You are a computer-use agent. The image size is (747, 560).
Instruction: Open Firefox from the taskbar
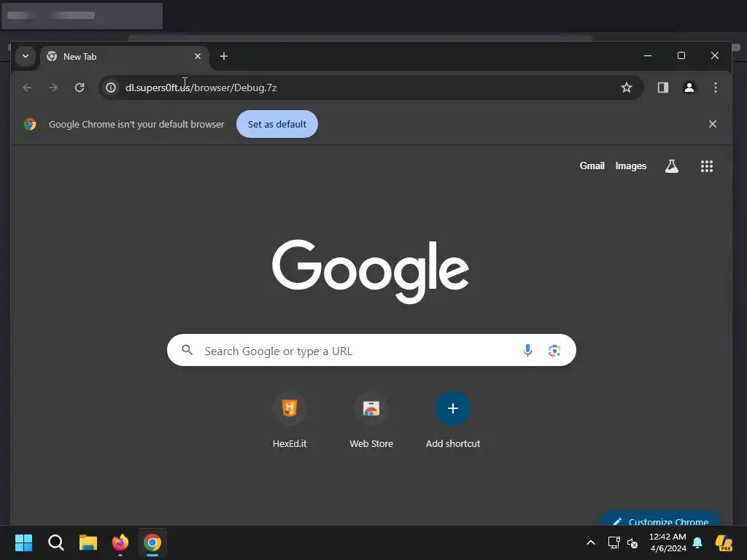[x=120, y=542]
